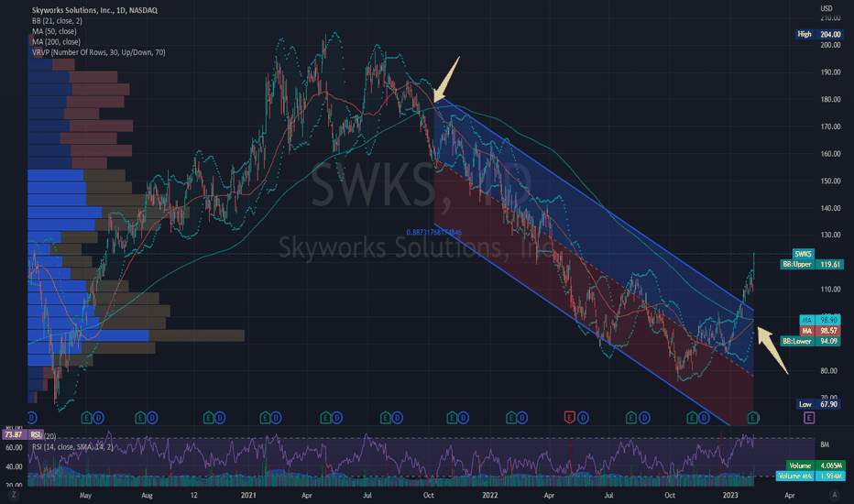Click the BB:Upper 119.61 label

[812, 264]
